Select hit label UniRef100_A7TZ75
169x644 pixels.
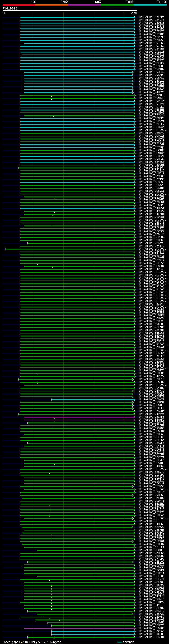152,513
